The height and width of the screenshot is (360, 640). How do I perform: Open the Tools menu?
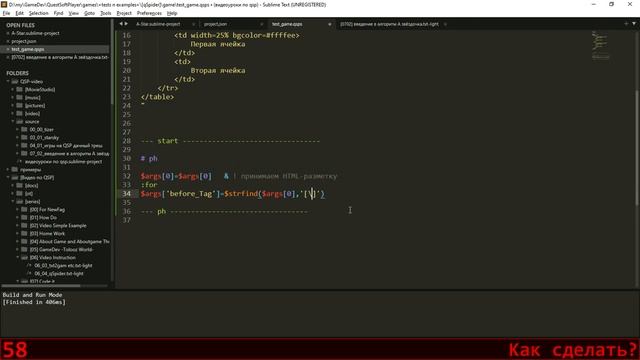point(105,13)
